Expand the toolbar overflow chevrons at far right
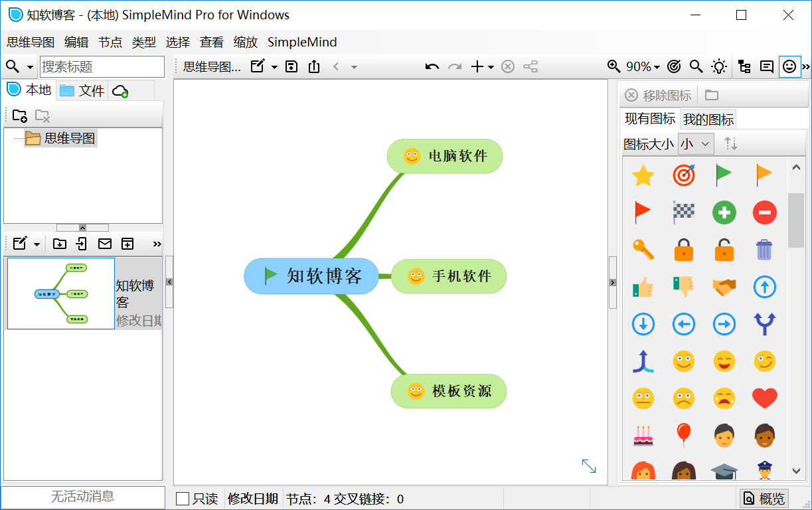 point(806,66)
